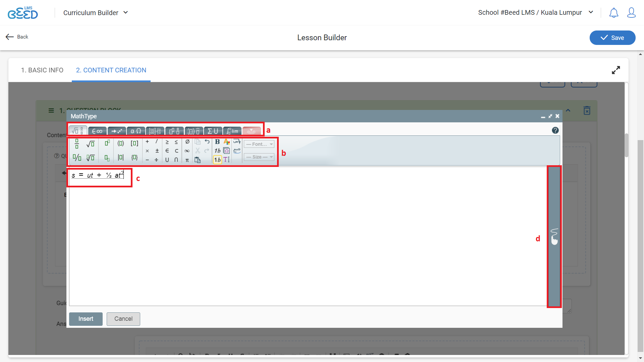Click in the formula s = ut + ½ at²

pyautogui.click(x=98, y=175)
